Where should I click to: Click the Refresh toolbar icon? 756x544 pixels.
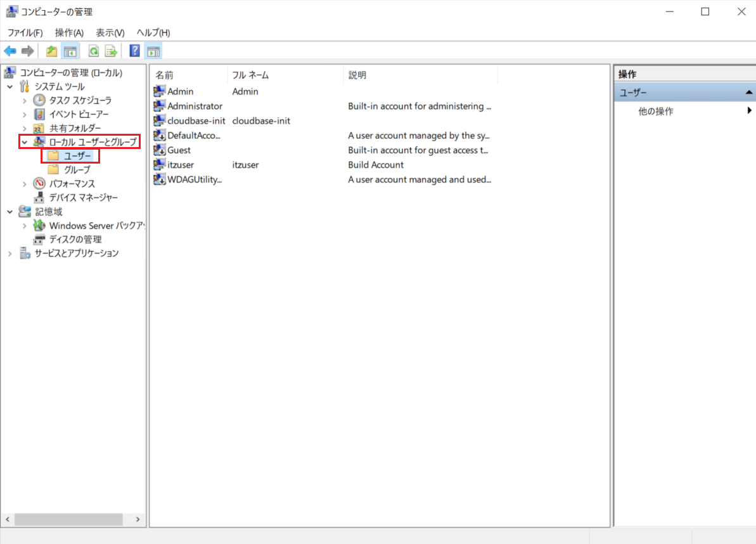tap(94, 51)
